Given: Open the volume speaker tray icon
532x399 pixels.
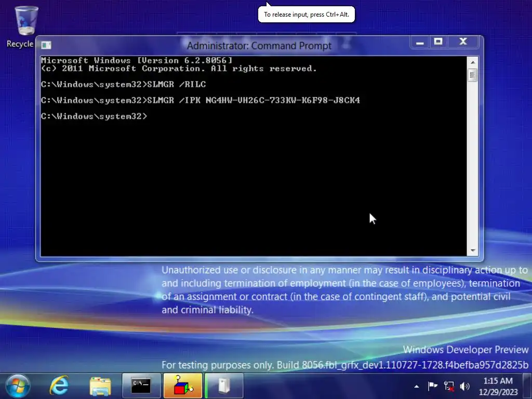Looking at the screenshot, I should pos(464,386).
